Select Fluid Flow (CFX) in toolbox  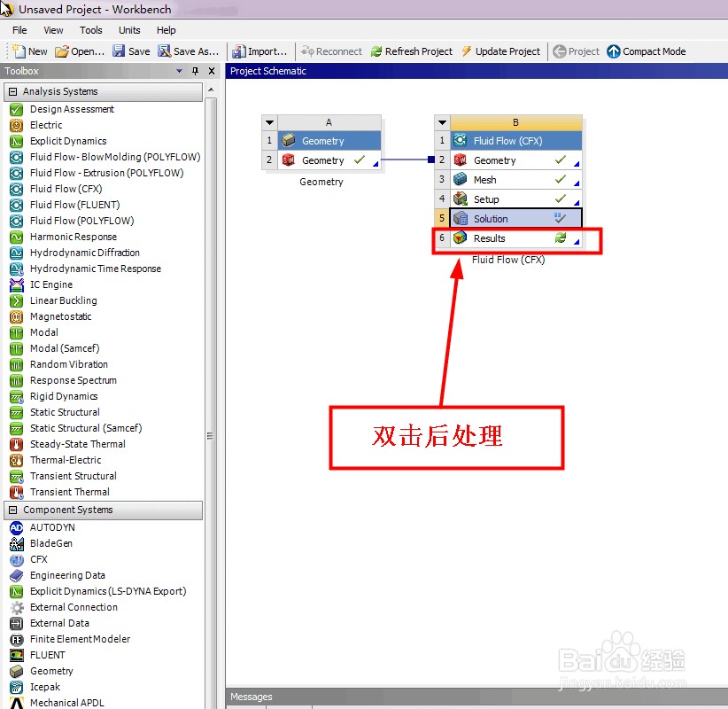point(66,189)
